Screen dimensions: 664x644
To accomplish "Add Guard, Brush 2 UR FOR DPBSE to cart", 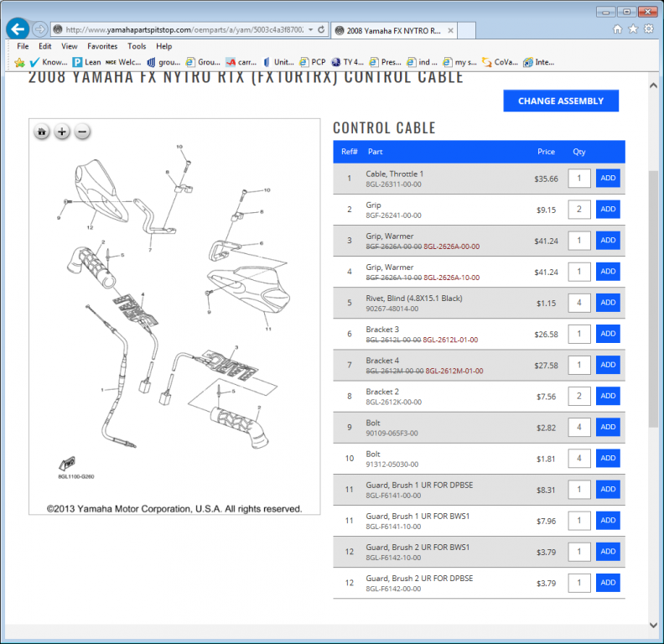I will 608,583.
